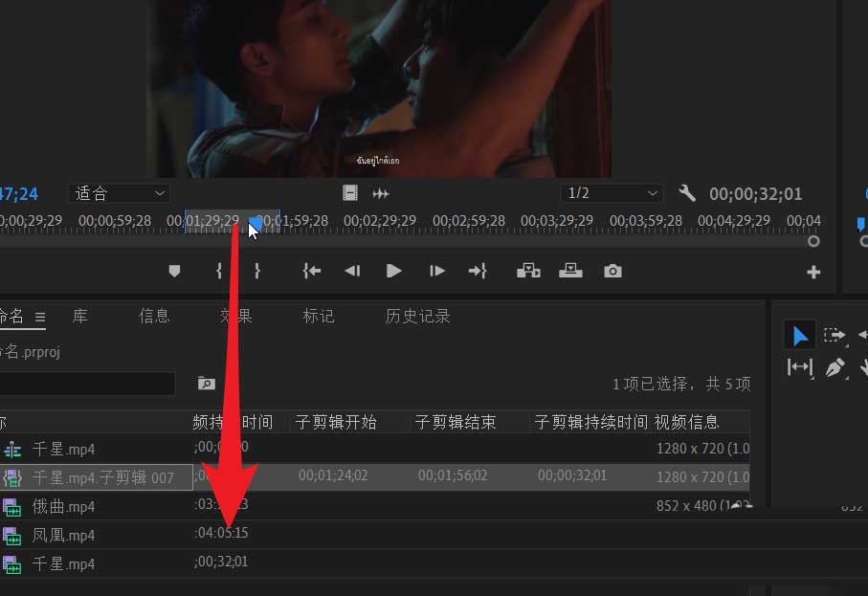The width and height of the screenshot is (868, 596).
Task: Select the Track Select Forward tool
Action: [x=835, y=336]
